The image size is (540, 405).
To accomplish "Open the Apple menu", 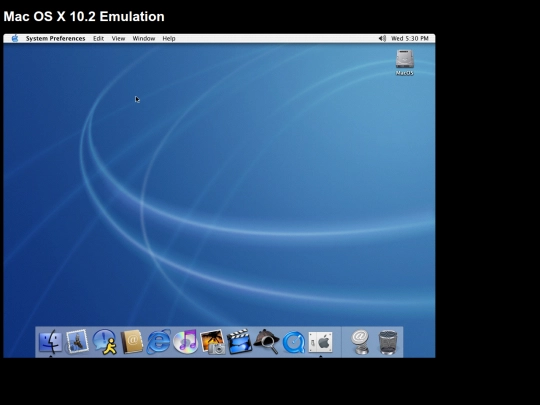I will (15, 38).
